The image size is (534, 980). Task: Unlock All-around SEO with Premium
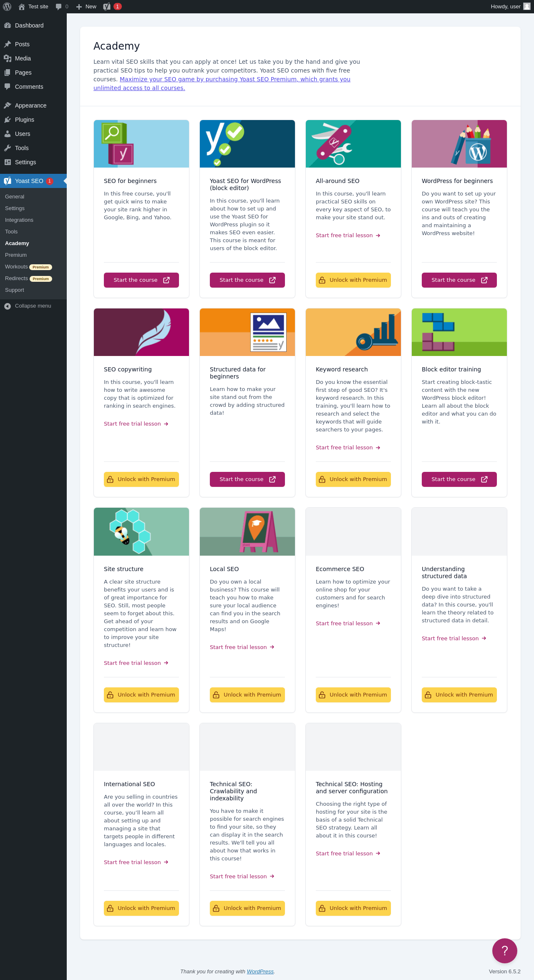(353, 280)
